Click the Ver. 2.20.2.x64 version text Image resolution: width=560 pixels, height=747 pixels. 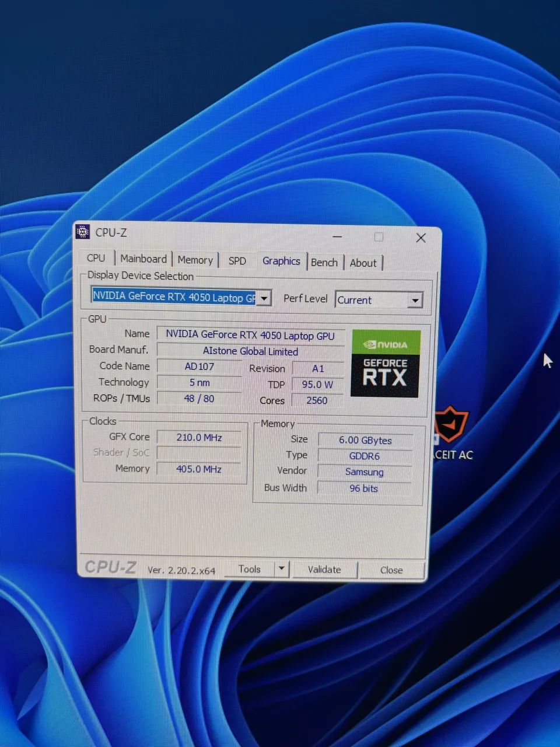click(x=181, y=570)
